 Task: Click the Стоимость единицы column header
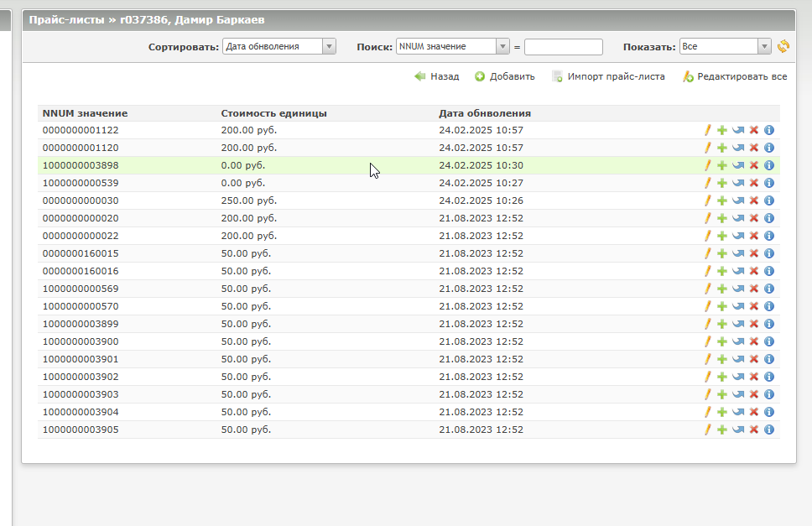coord(273,113)
